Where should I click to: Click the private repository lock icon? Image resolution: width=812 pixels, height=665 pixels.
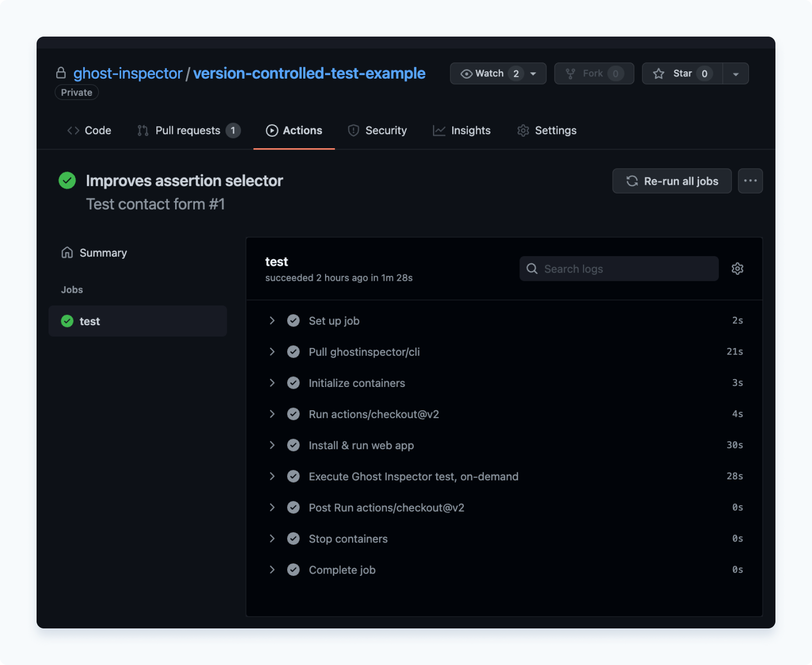click(61, 73)
